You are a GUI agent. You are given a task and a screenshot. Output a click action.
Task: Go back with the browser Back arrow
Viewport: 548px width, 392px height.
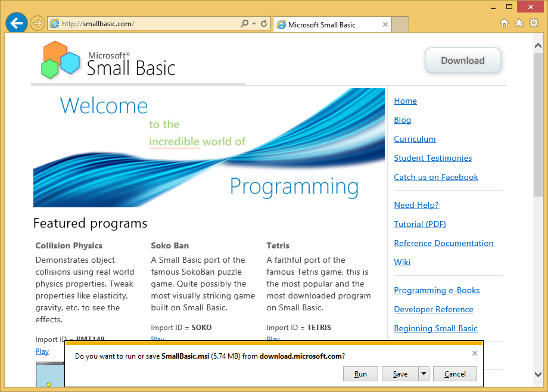tap(17, 23)
